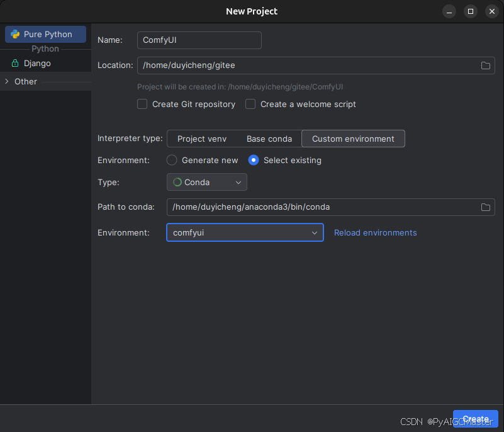Open the Type Conda dropdown
This screenshot has height=432, width=504.
(x=206, y=182)
